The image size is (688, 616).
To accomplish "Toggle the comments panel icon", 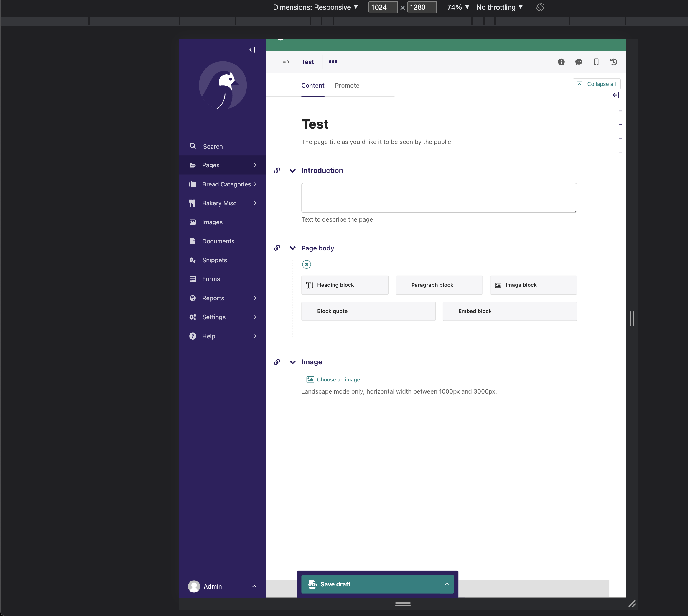I will (x=579, y=62).
